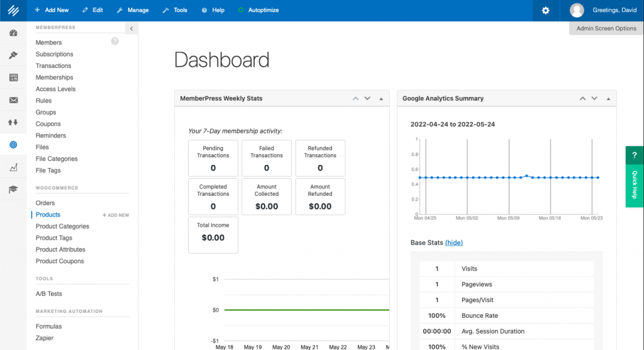Click the help question mark beside Members
This screenshot has height=350, width=644.
[114, 42]
